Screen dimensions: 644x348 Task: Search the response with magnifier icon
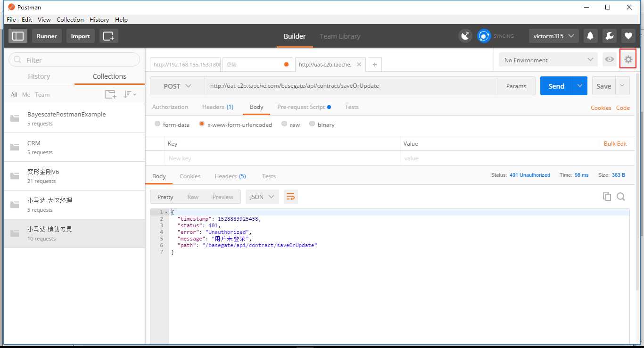click(621, 197)
